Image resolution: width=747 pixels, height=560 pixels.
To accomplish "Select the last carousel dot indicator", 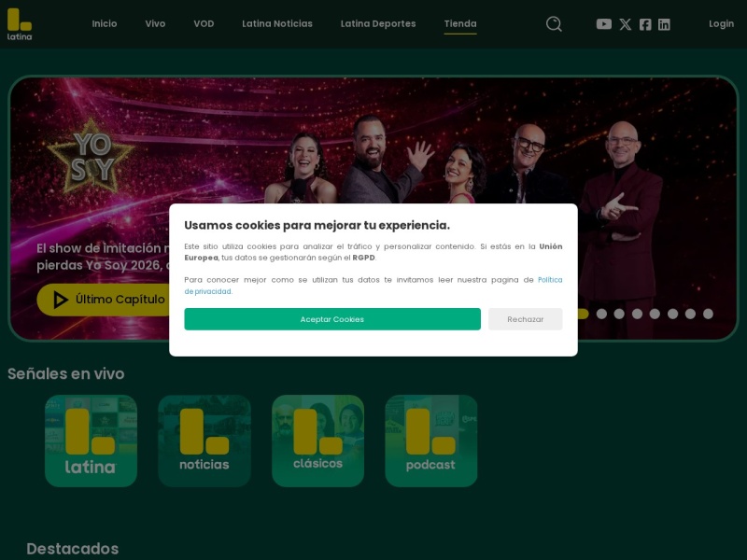I will [x=708, y=314].
